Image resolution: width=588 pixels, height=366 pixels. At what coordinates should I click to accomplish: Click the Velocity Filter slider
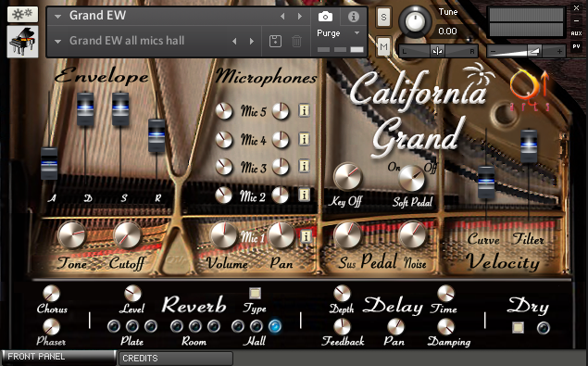tap(529, 146)
